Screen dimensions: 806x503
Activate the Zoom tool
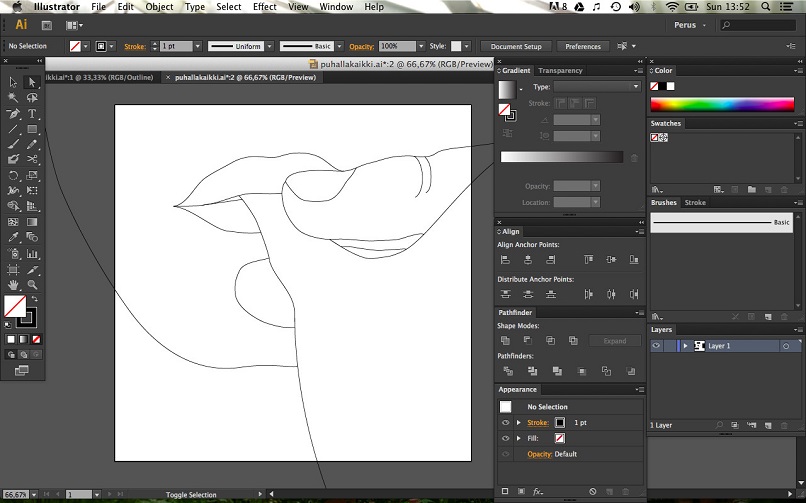coord(32,285)
